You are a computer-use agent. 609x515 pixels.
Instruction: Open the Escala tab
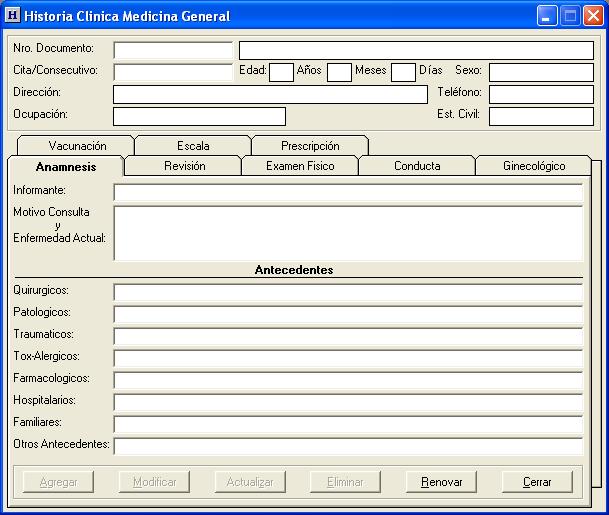pos(193,146)
